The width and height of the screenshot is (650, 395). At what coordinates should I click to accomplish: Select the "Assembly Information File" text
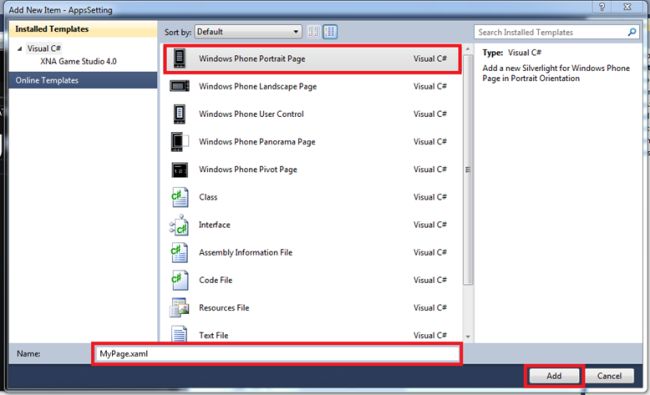click(245, 252)
